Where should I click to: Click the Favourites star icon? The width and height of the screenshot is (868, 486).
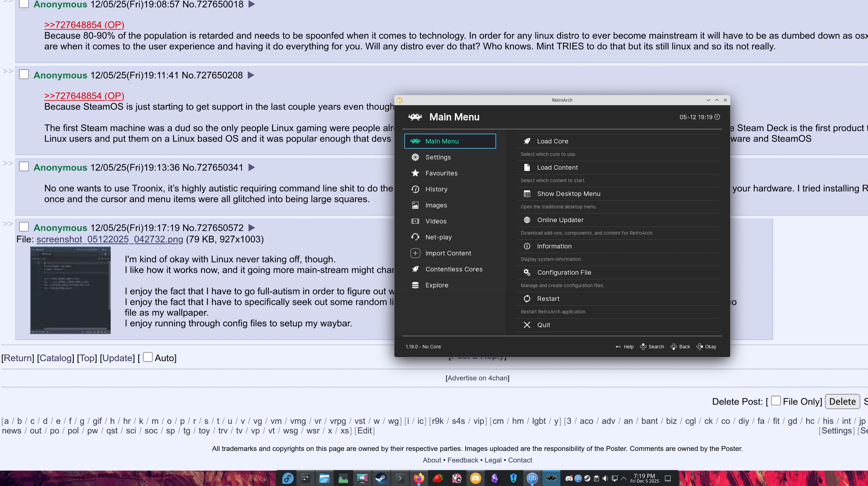(415, 173)
